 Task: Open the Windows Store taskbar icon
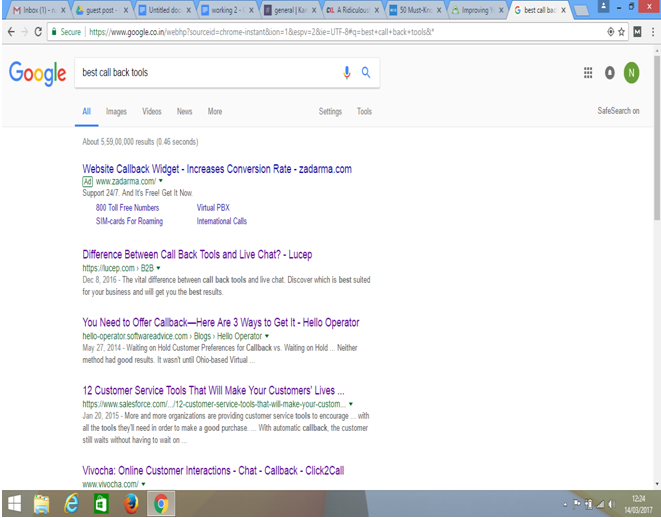tap(101, 504)
